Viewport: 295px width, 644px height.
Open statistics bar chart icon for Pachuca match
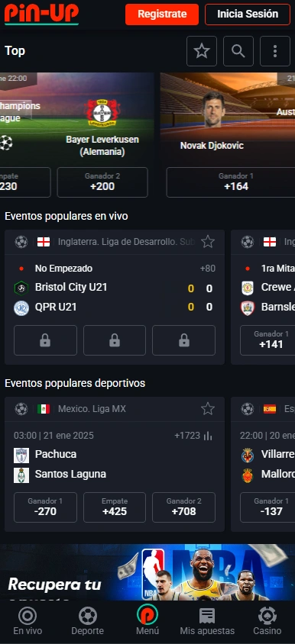point(208,436)
